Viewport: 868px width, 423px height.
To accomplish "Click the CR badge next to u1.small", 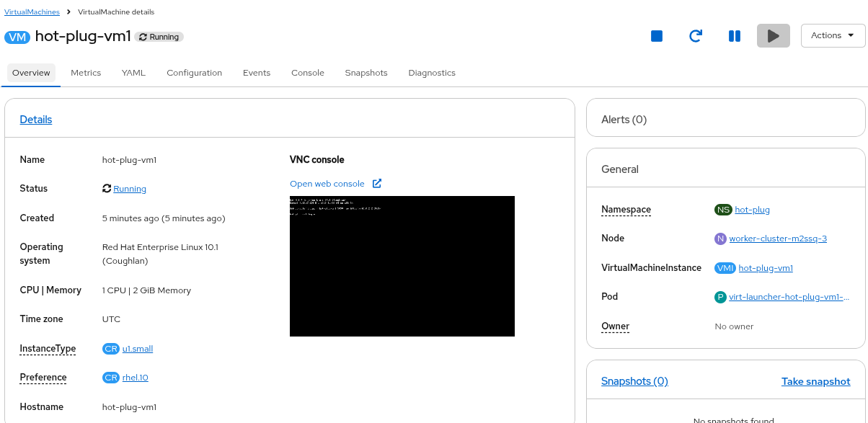I will click(111, 349).
